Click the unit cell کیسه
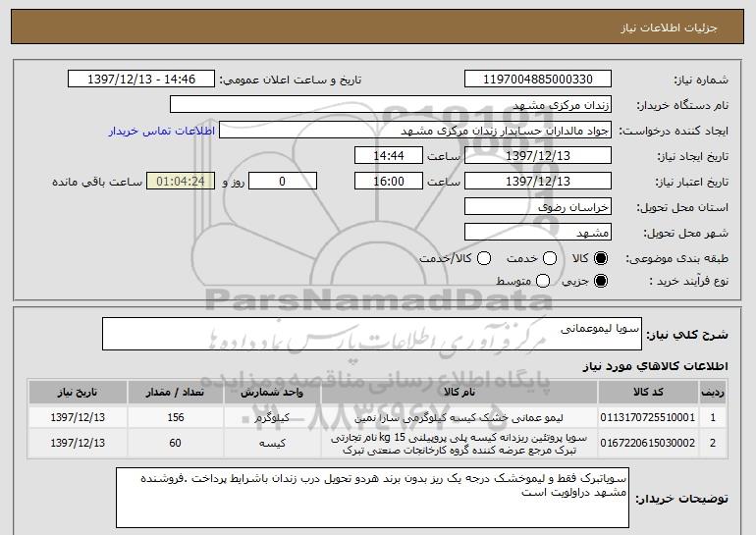This screenshot has width=756, height=535. (272, 444)
